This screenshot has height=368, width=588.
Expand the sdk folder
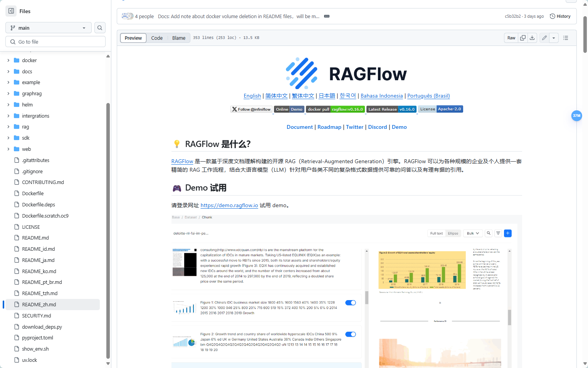coord(8,138)
